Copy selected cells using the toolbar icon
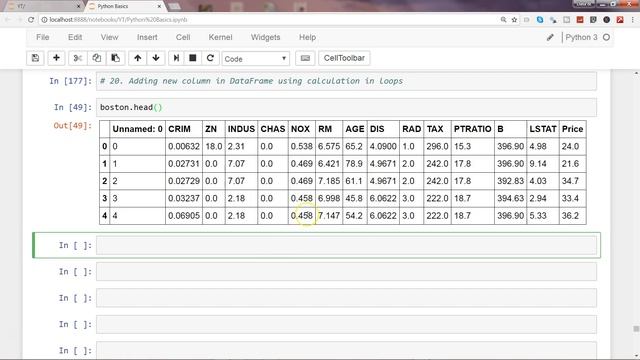This screenshot has width=640, height=360. pyautogui.click(x=96, y=58)
